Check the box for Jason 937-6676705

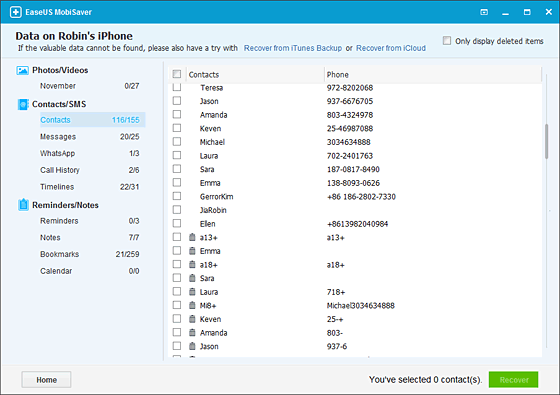tap(177, 101)
